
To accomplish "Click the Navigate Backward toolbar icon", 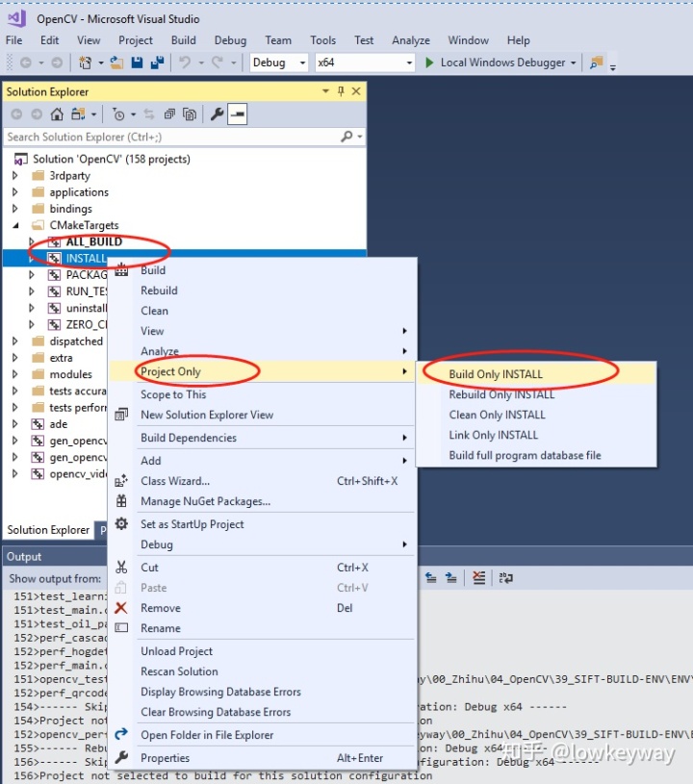I will point(26,63).
